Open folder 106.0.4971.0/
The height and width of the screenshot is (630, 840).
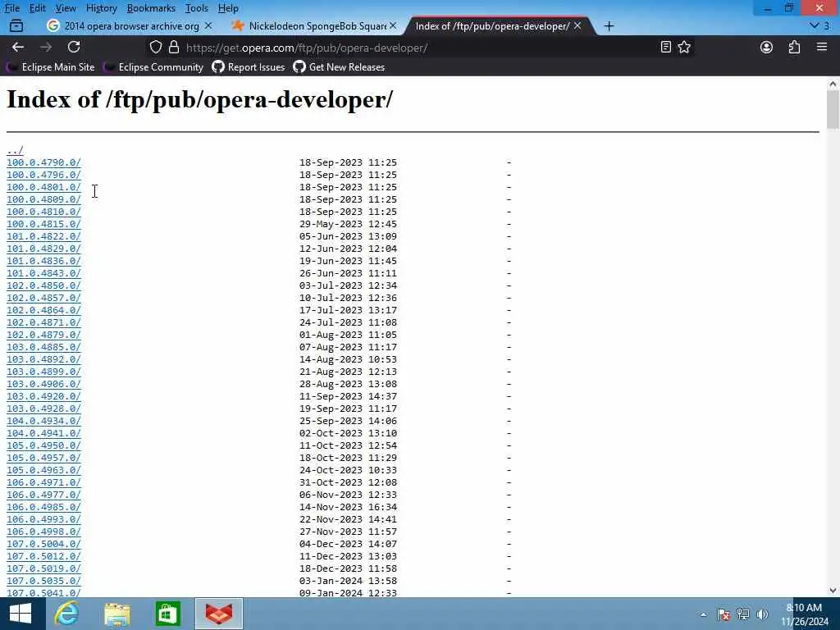coord(43,482)
